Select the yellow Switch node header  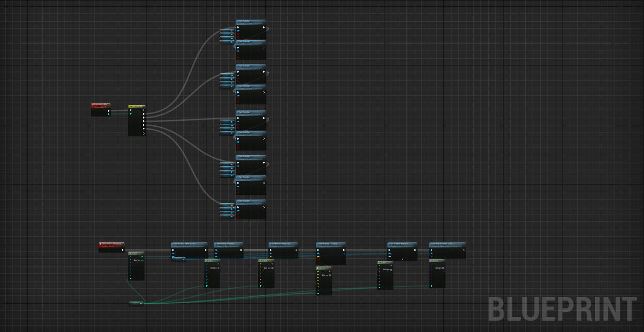[x=137, y=106]
